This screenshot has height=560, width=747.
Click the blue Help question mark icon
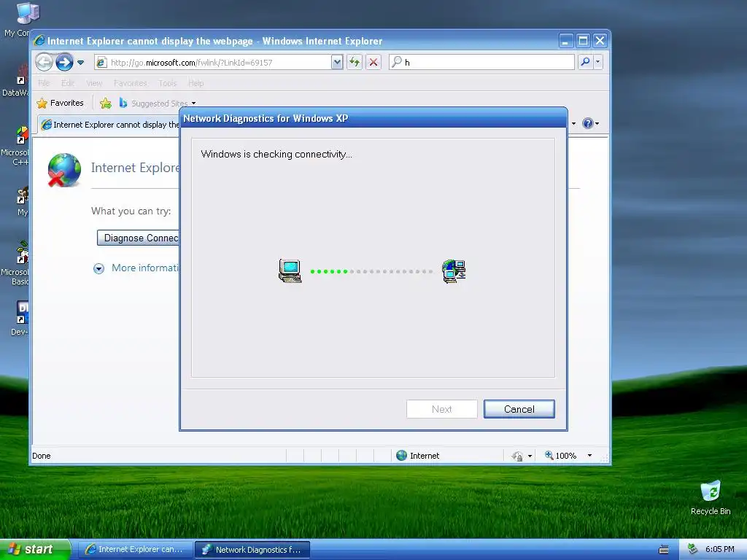click(588, 123)
